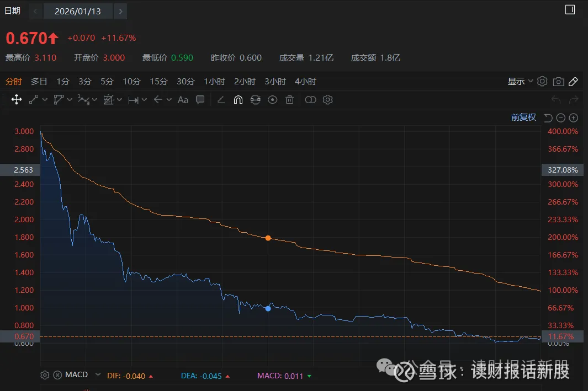This screenshot has height=391, width=588.
Task: Select the chart analysis tool
Action: (108, 100)
